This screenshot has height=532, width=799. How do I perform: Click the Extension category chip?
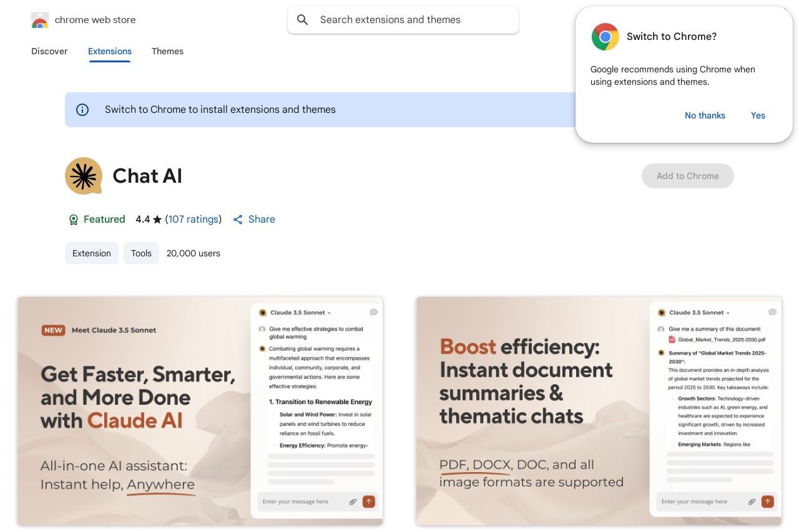point(92,253)
